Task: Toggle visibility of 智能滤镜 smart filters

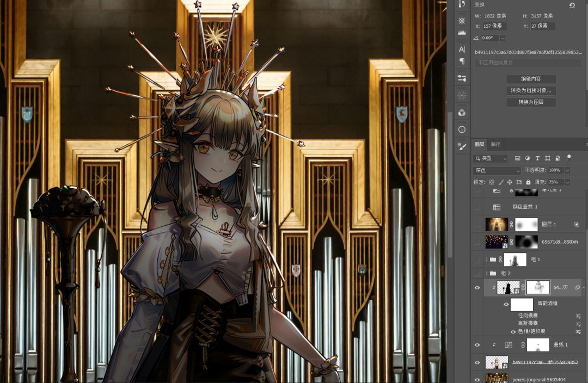Action: (506, 304)
